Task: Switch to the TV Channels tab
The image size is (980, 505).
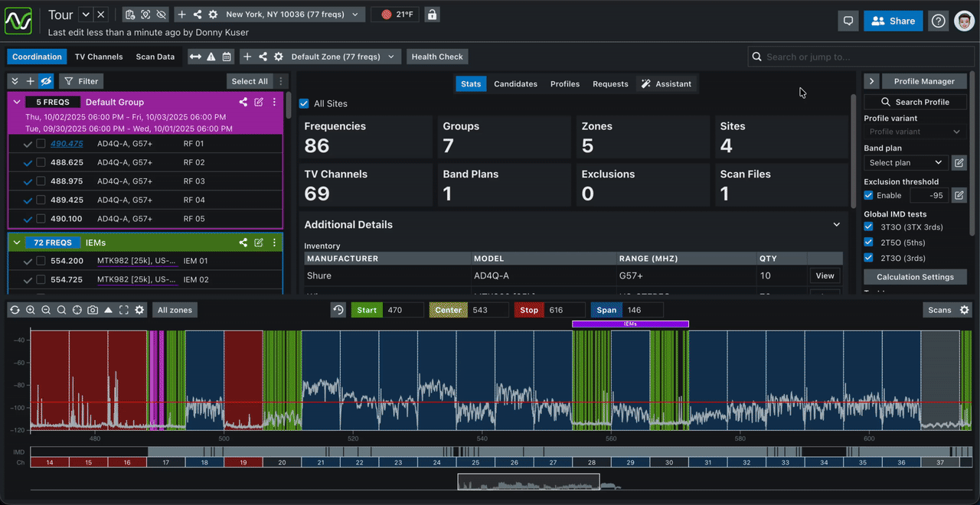Action: click(x=99, y=57)
